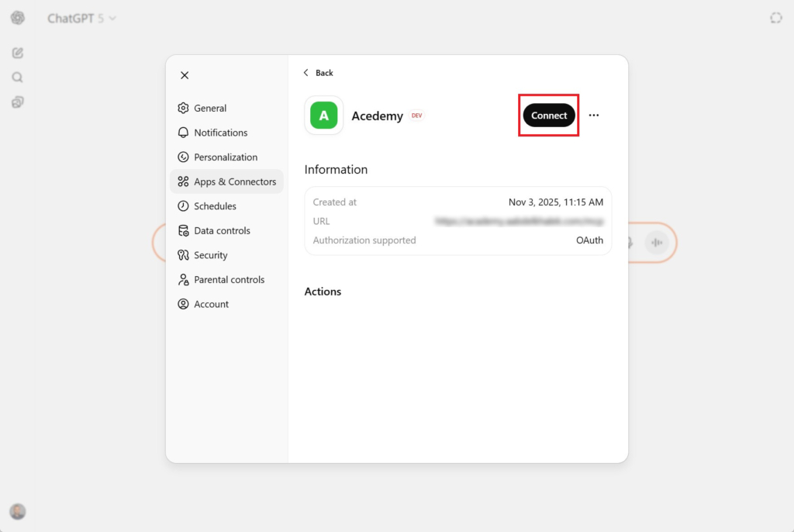Expand the ChatGPT 5 model selector

(81, 18)
